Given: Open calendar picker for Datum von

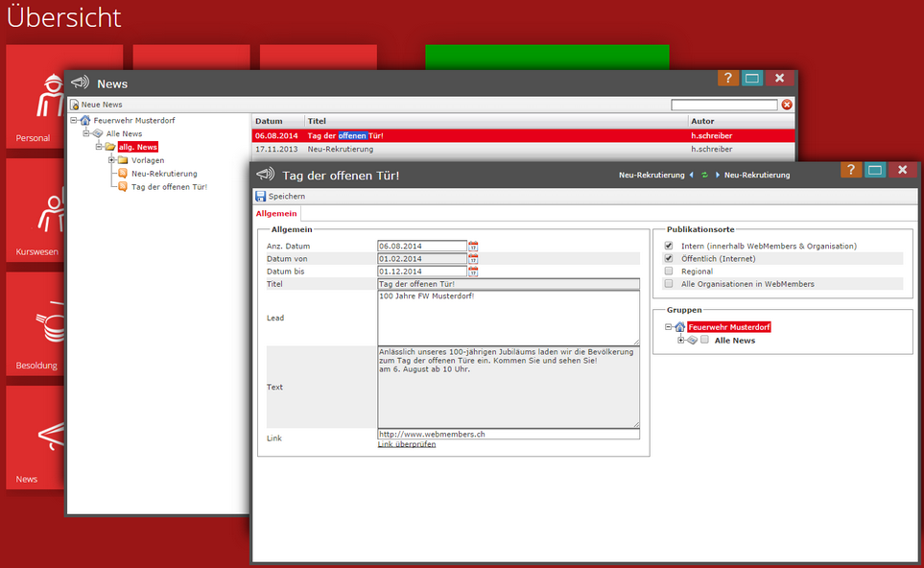Looking at the screenshot, I should pyautogui.click(x=473, y=259).
